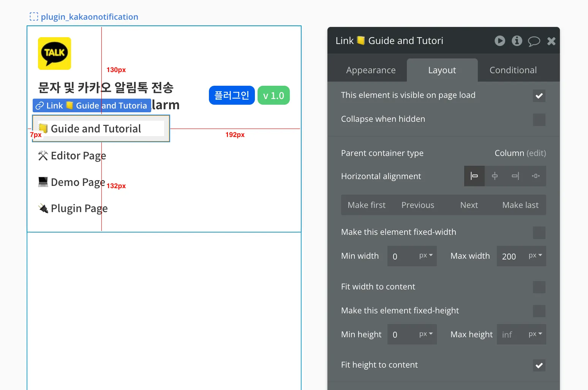Open Max height unit dropdown
The image size is (588, 390).
pos(536,334)
